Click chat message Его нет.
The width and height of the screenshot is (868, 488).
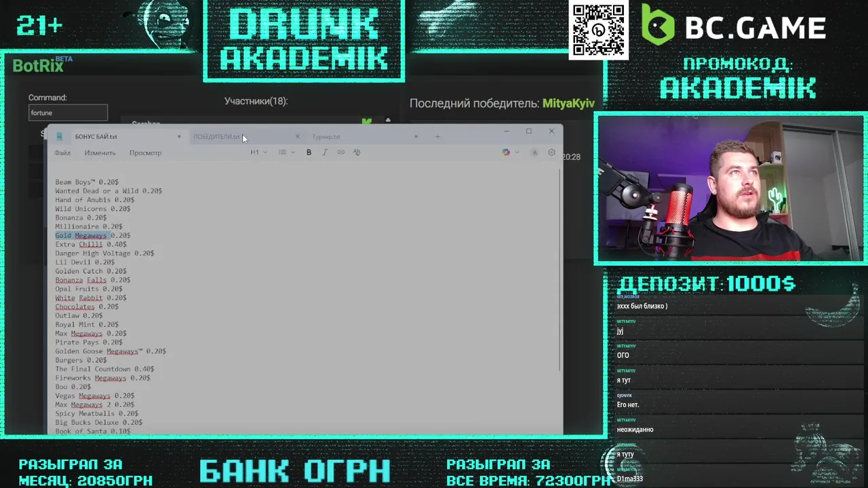pos(628,405)
